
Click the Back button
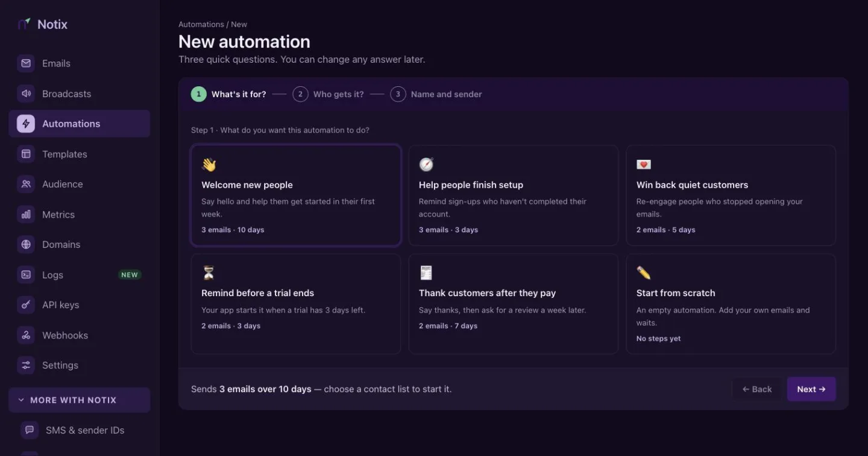click(757, 389)
